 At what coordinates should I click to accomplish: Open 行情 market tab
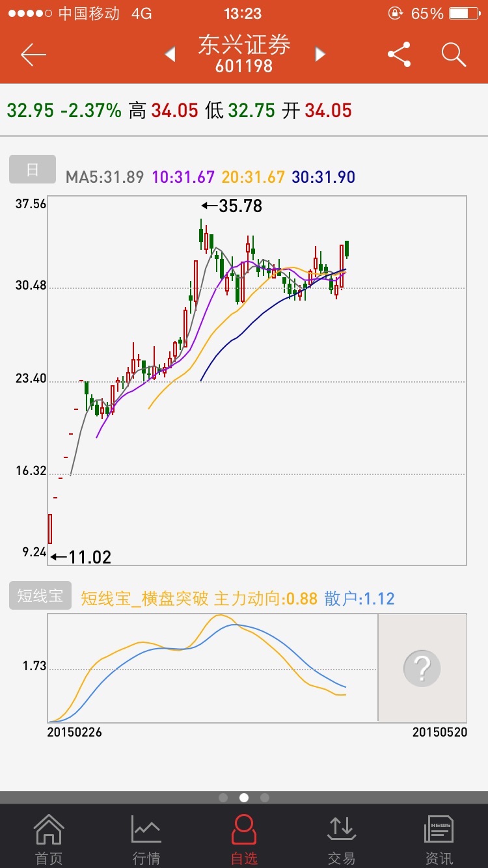[146, 839]
